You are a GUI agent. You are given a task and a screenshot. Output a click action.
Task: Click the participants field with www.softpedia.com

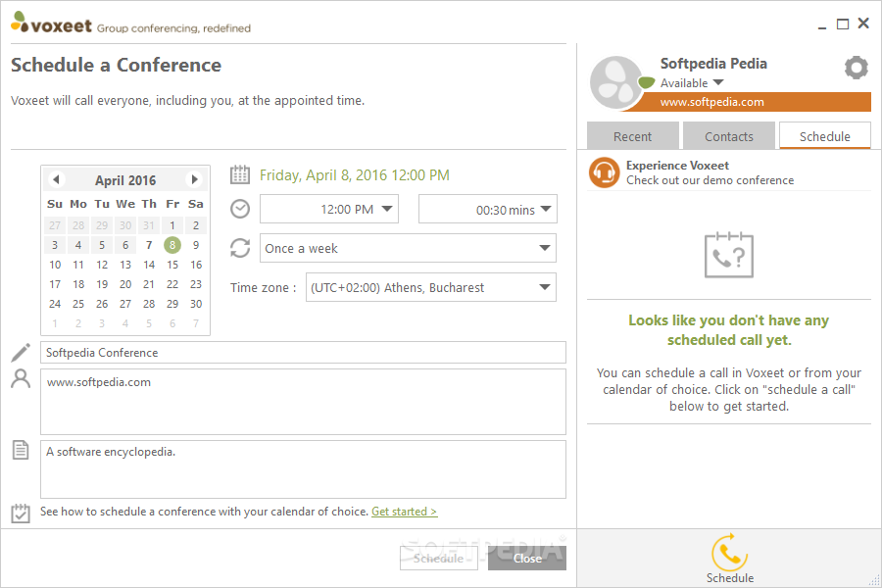click(x=303, y=402)
